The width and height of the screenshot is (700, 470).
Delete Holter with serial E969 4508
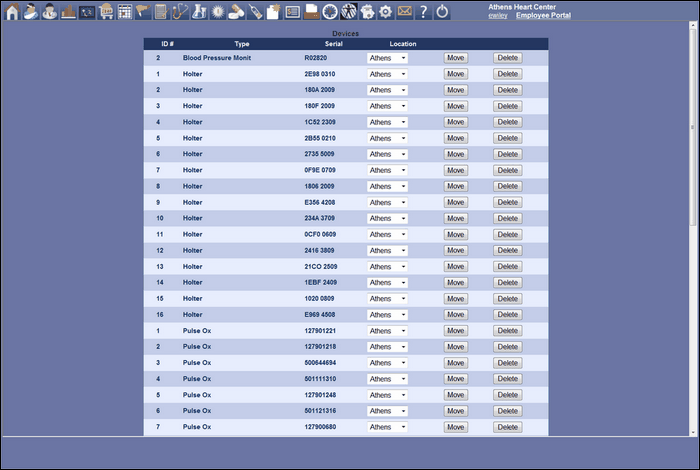pyautogui.click(x=508, y=315)
